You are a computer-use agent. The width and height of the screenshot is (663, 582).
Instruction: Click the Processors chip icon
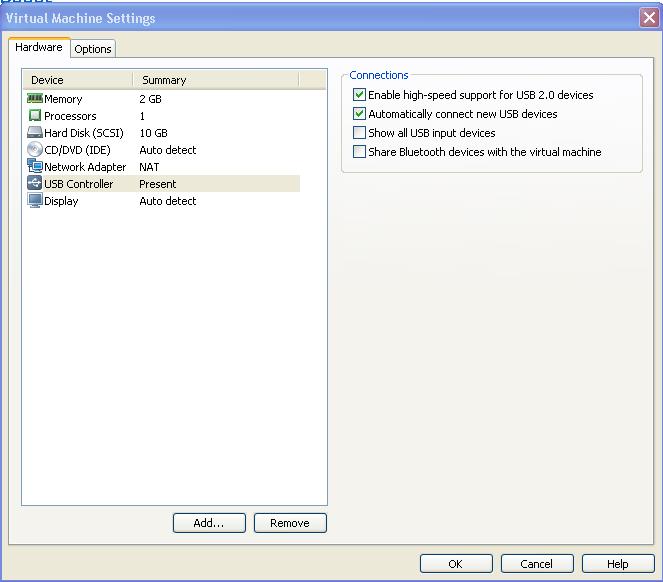35,115
